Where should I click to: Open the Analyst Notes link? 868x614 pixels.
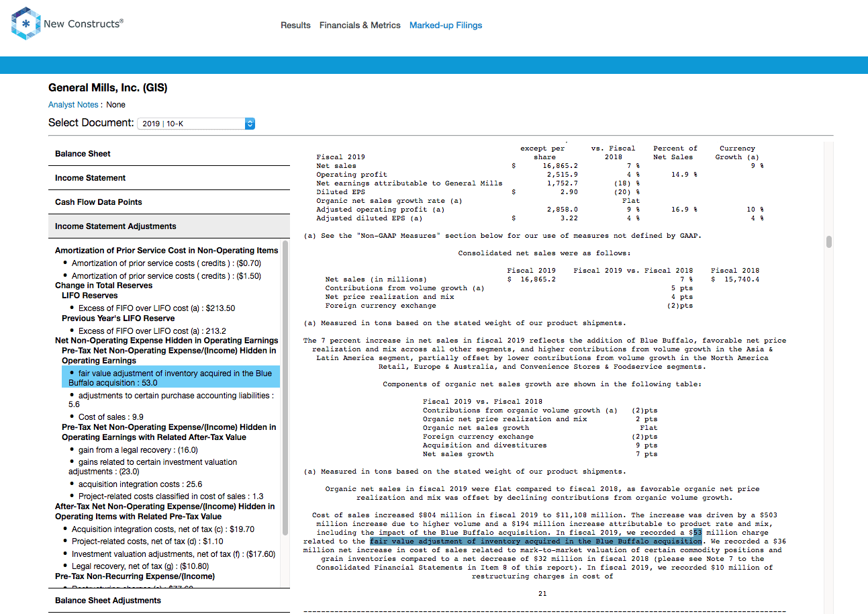click(x=73, y=105)
